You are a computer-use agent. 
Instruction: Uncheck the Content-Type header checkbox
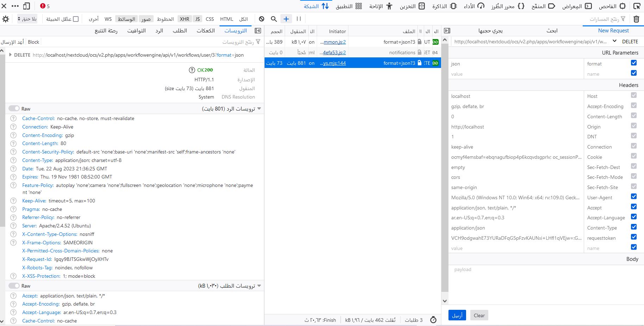[634, 227]
